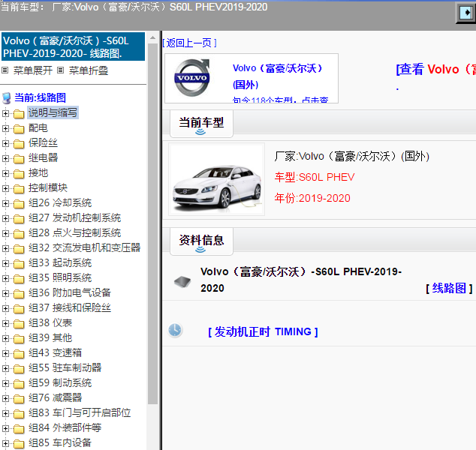This screenshot has height=450, width=476.
Task: Select the 组84 外装部件等 tree item
Action: 65,427
